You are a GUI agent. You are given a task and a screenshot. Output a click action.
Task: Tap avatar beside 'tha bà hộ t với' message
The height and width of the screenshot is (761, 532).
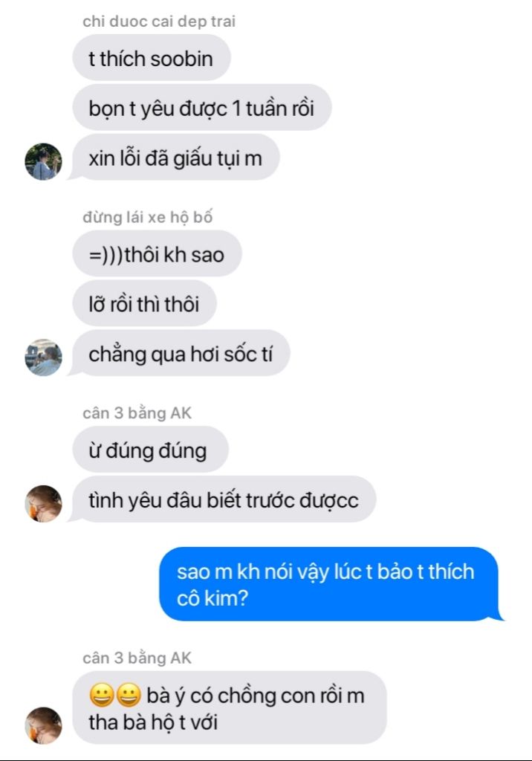tap(43, 725)
